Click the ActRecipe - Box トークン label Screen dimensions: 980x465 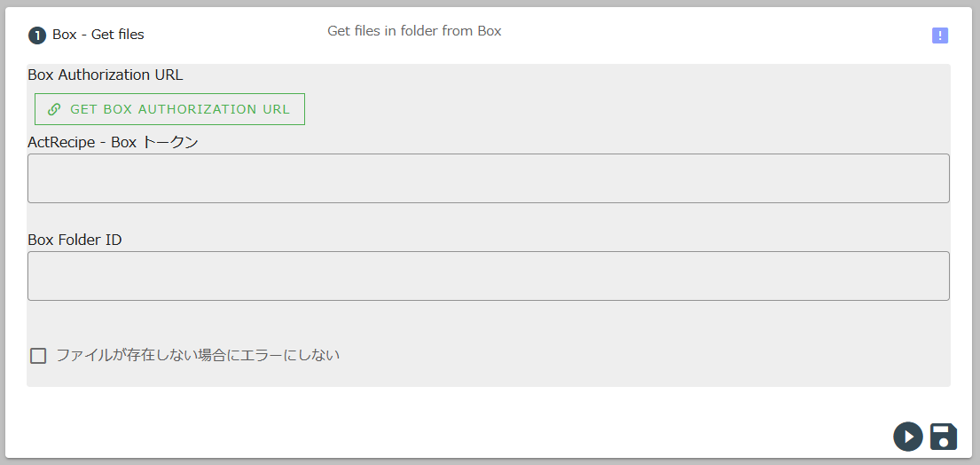click(114, 143)
